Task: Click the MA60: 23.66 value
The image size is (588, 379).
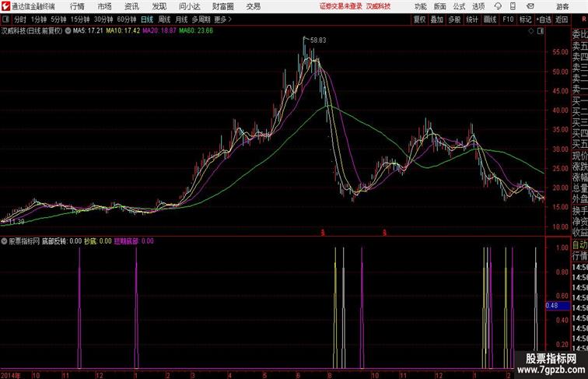Action: tap(196, 31)
